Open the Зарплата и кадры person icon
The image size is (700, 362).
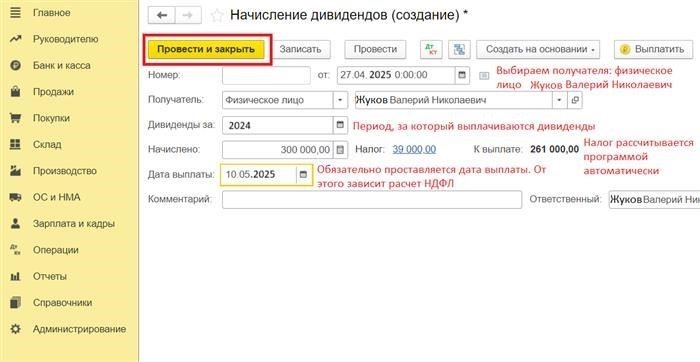point(16,224)
